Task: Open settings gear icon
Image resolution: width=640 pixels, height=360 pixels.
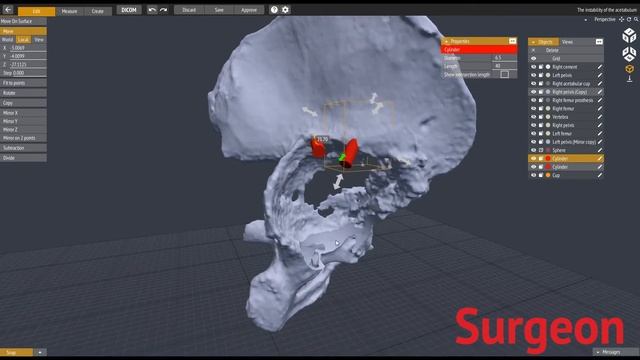Action: pos(285,10)
